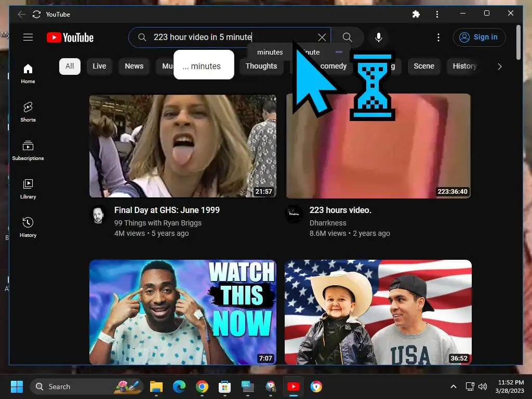
Task: Open the Dharrkness channel link
Action: point(328,223)
